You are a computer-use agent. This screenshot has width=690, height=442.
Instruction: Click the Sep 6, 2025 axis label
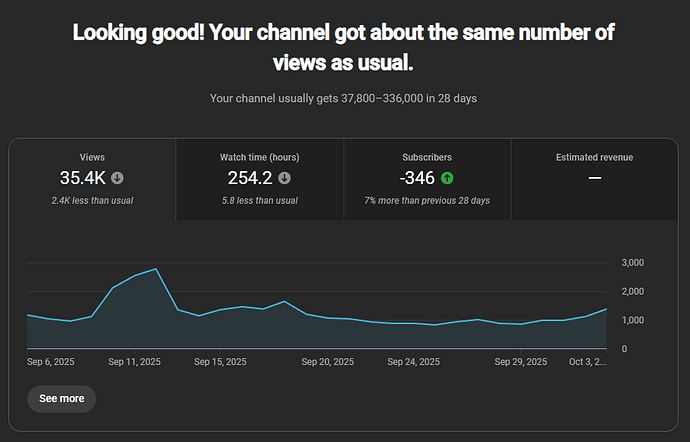(51, 362)
